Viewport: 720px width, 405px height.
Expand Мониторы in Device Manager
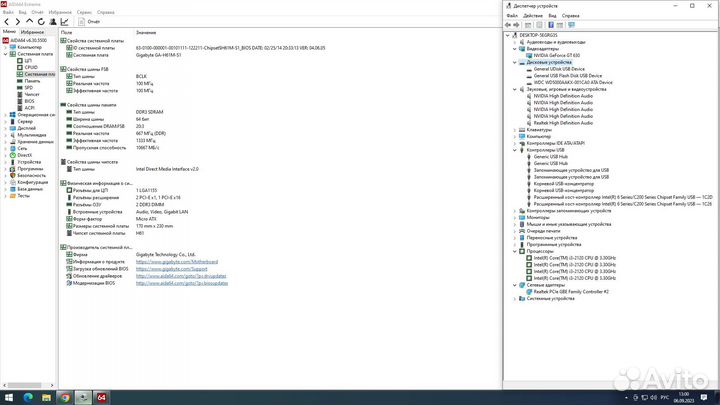coord(515,218)
